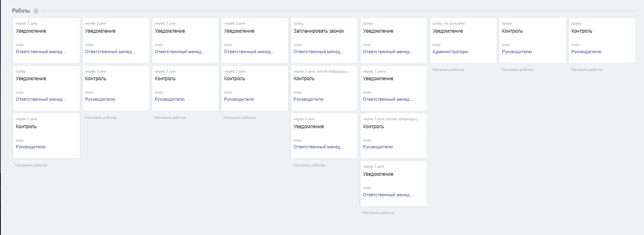This screenshot has height=235, width=644.
Task: Click the Администраторы recipient link
Action: [450, 52]
